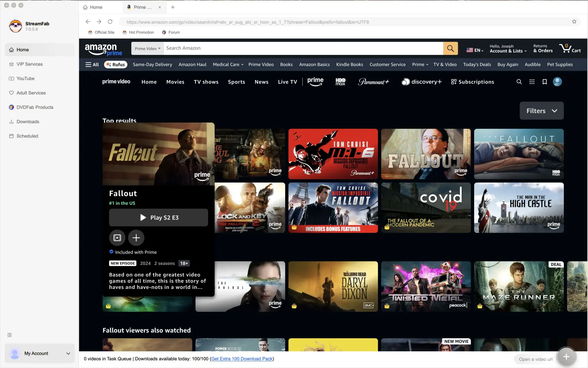Viewport: 588px width, 368px height.
Task: Expand Account & Lists menu
Action: point(508,48)
